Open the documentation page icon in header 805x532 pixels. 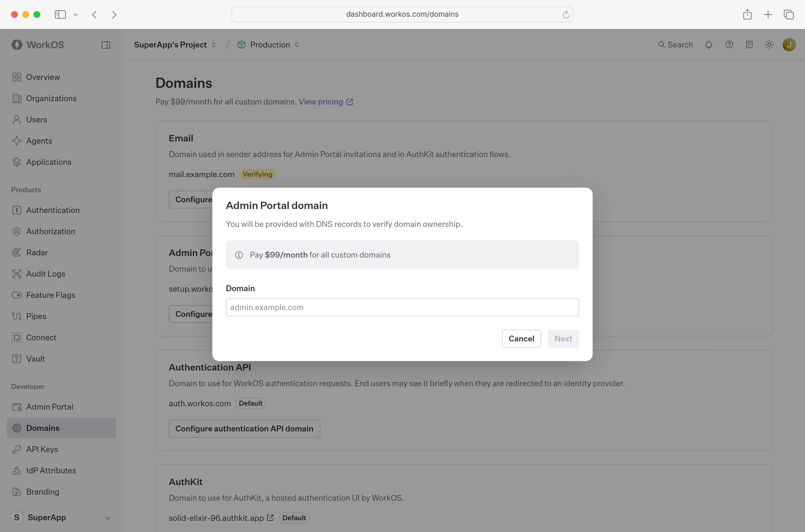click(x=749, y=45)
